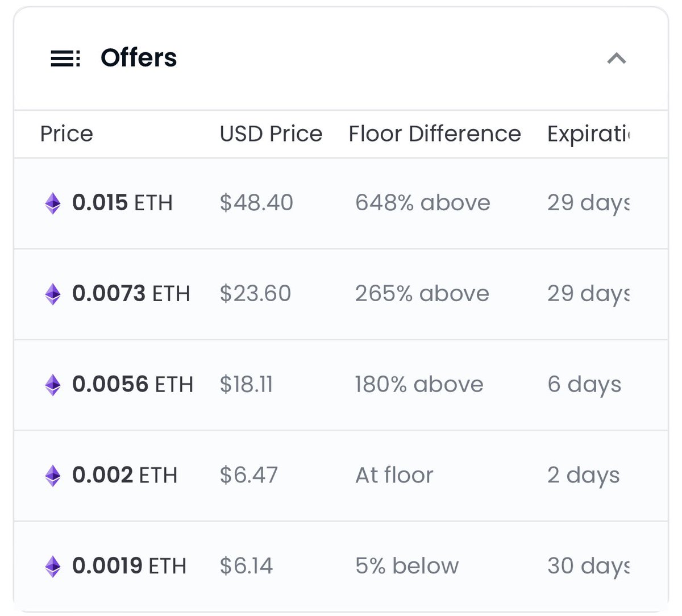The width and height of the screenshot is (682, 616).
Task: Click the Ethereum icon beside 0.015 ETH
Action: click(53, 203)
